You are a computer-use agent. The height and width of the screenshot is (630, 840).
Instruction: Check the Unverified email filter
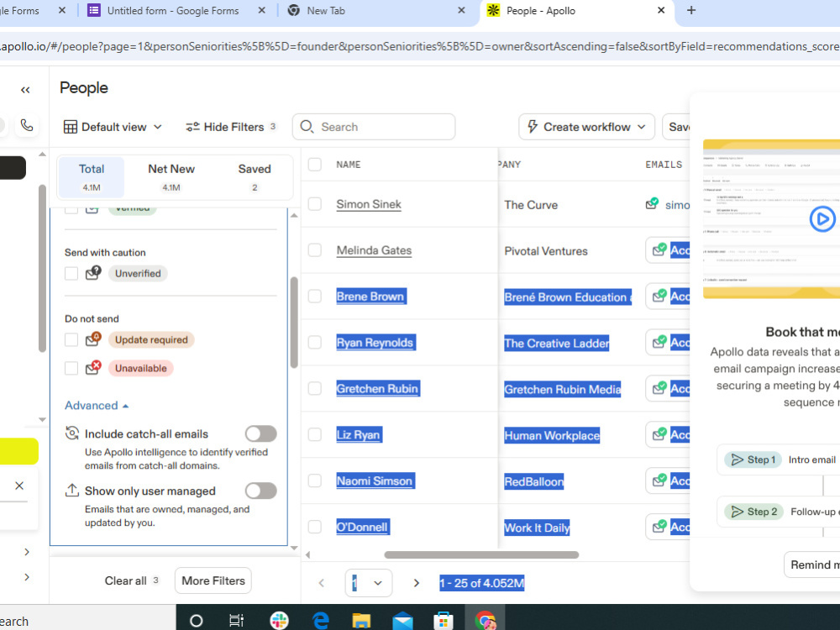71,273
